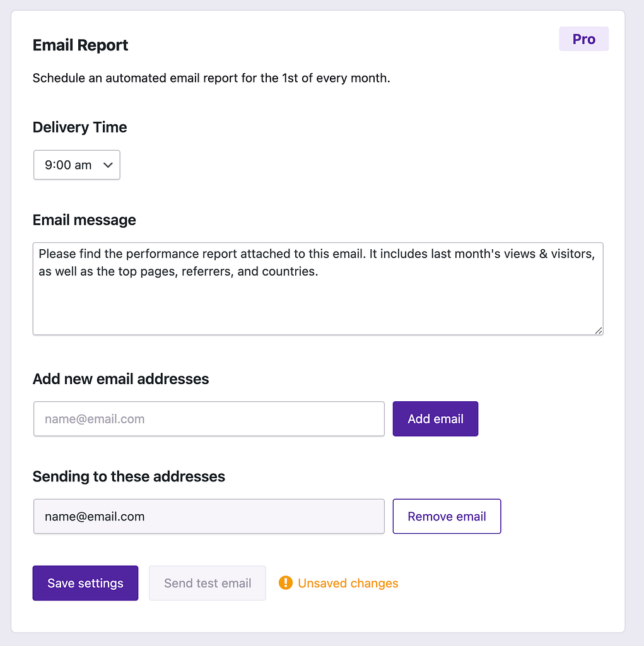The image size is (644, 646).
Task: Save settings with the purple button
Action: point(85,583)
